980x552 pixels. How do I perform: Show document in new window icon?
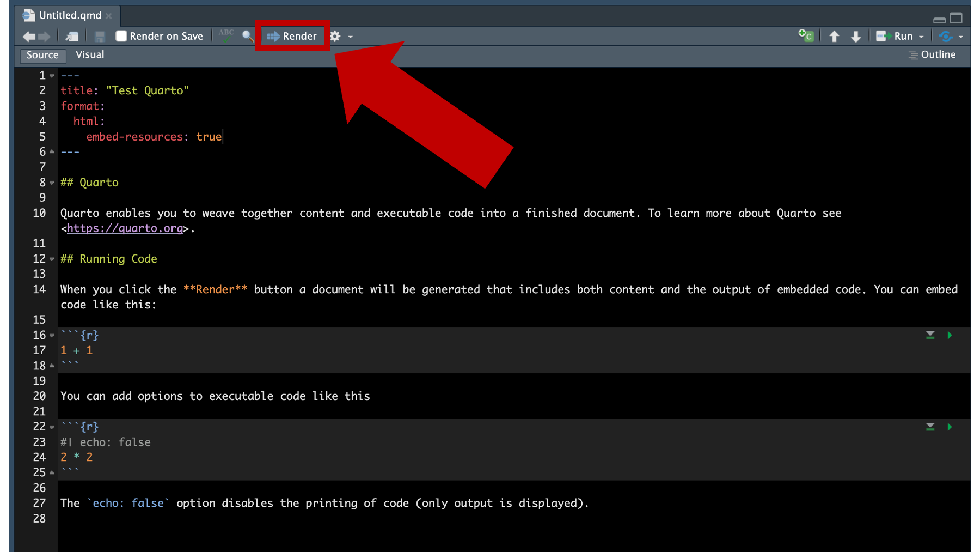tap(72, 37)
